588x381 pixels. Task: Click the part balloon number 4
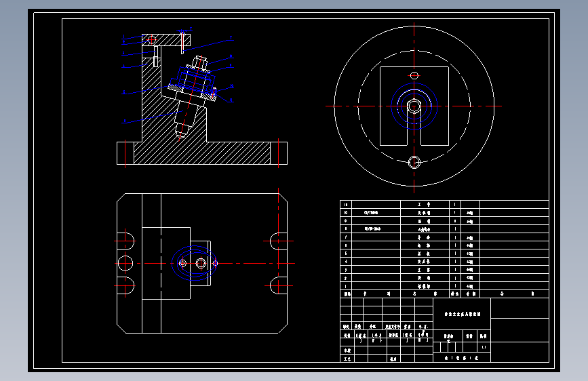coord(123,66)
